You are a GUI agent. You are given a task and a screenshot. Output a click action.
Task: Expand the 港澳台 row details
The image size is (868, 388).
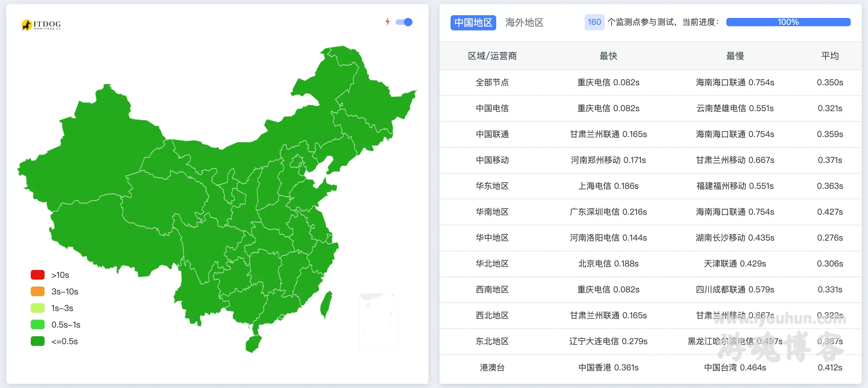click(x=492, y=368)
